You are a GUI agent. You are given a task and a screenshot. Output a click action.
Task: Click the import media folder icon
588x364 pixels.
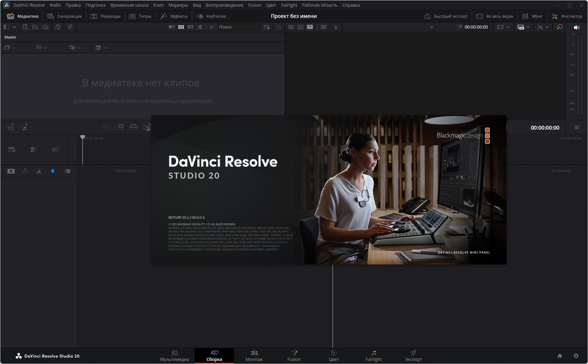point(35,27)
